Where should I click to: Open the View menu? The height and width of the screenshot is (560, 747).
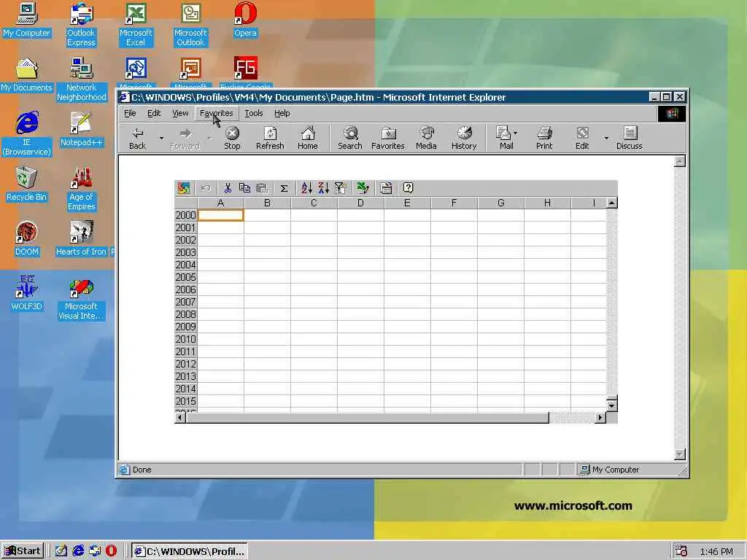[180, 113]
